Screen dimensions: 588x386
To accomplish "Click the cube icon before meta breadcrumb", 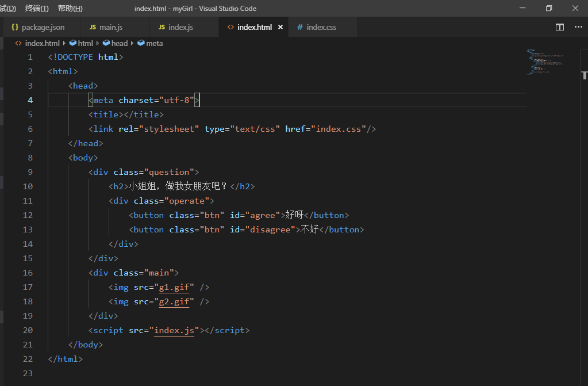I will click(x=141, y=43).
